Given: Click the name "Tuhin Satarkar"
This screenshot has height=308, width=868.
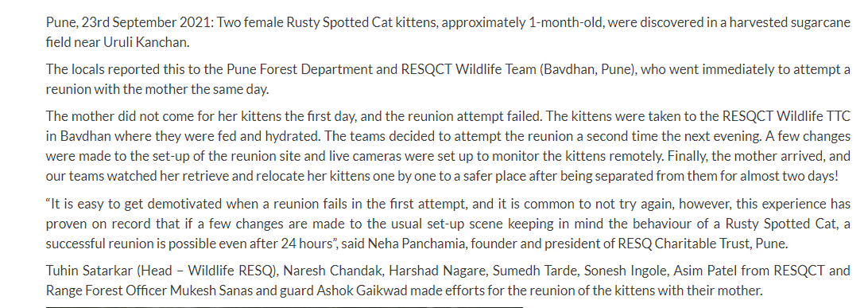Looking at the screenshot, I should (89, 271).
